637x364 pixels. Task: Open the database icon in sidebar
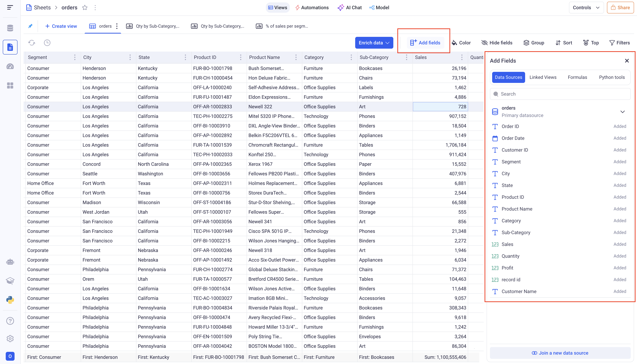(x=10, y=28)
